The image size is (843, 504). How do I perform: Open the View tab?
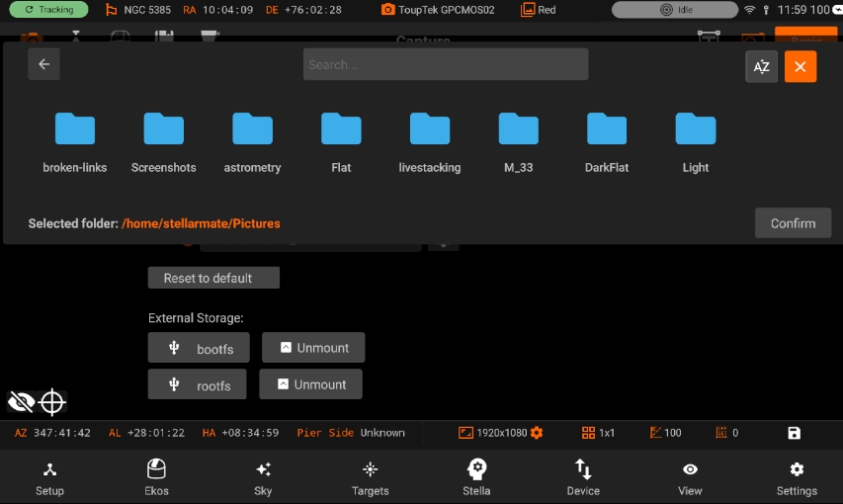pos(690,477)
